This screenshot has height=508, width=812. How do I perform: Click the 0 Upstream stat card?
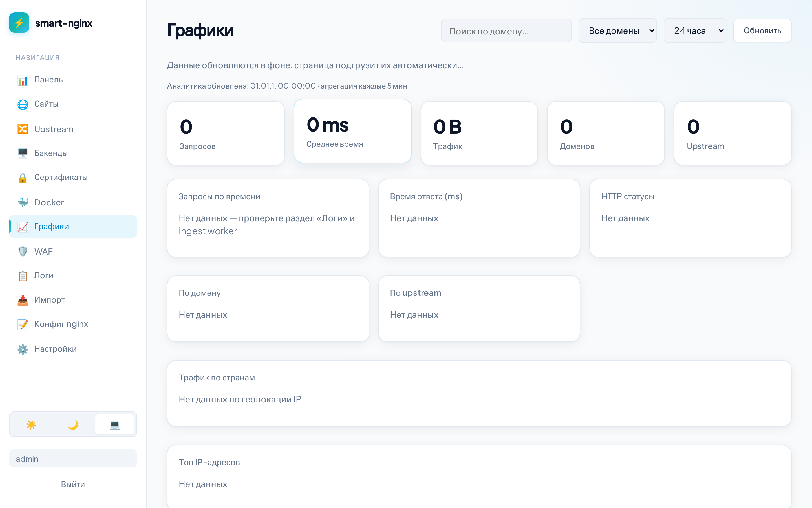click(x=733, y=133)
